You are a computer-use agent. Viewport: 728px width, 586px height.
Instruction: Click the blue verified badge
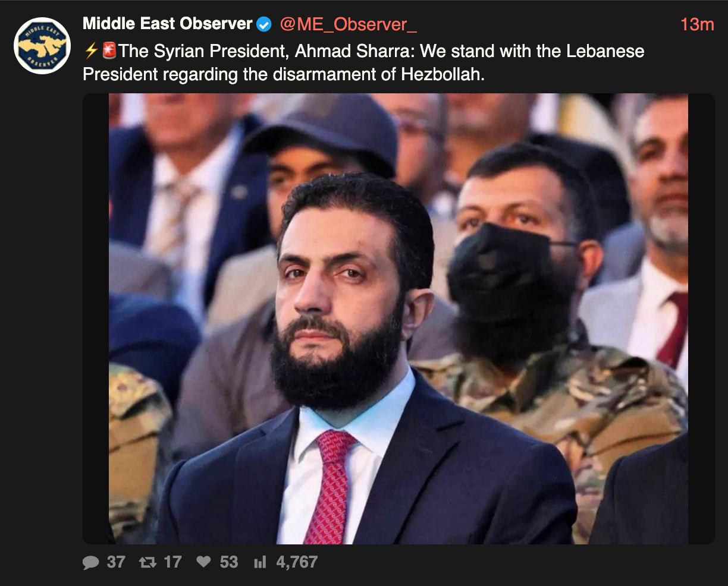pos(264,24)
